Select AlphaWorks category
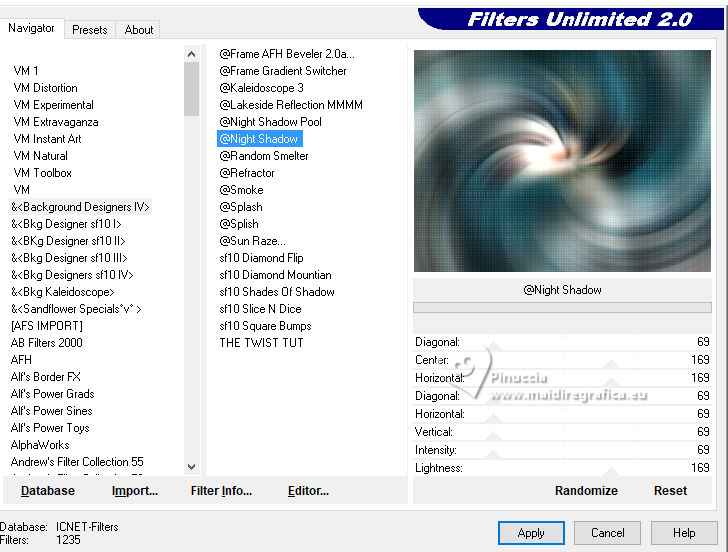Image resolution: width=728 pixels, height=552 pixels. (40, 445)
